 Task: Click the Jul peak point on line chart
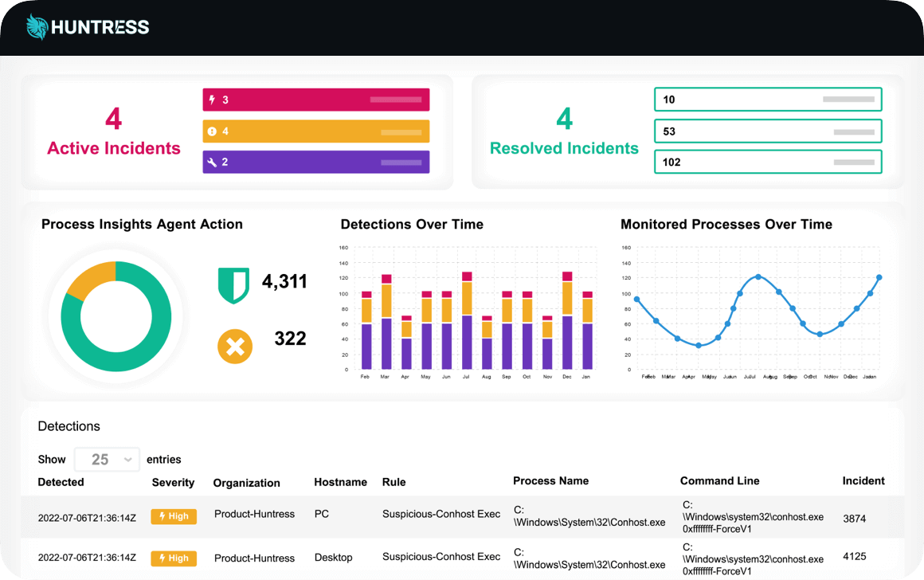coord(758,276)
